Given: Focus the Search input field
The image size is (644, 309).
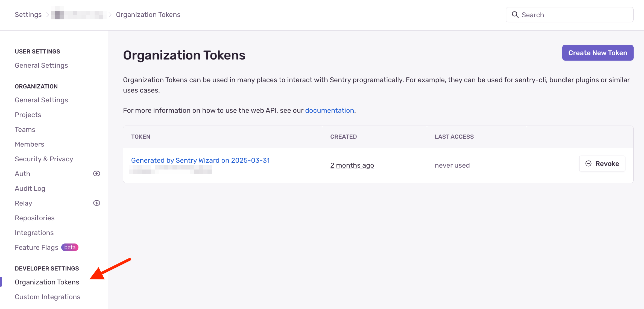Looking at the screenshot, I should [574, 15].
